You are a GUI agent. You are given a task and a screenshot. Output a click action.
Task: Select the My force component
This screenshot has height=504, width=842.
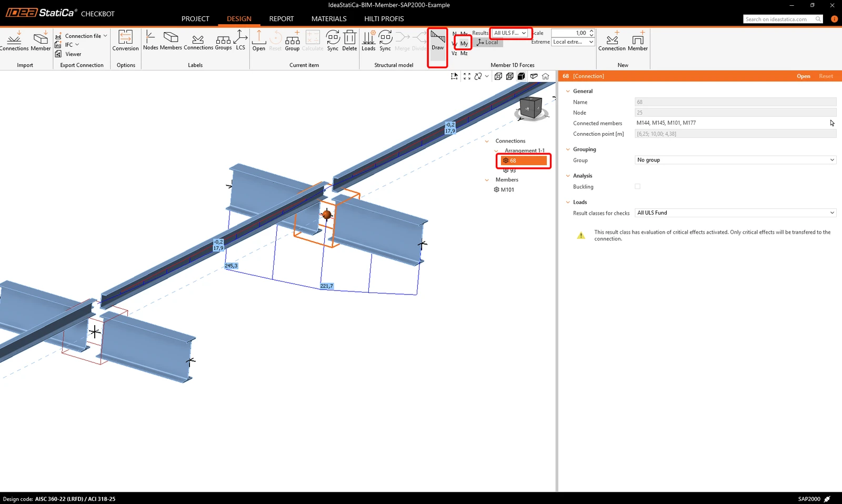464,43
